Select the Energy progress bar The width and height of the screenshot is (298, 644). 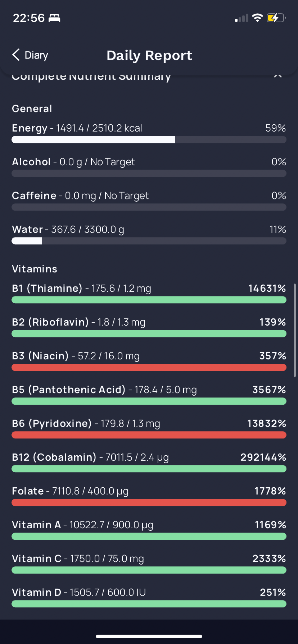tap(149, 140)
